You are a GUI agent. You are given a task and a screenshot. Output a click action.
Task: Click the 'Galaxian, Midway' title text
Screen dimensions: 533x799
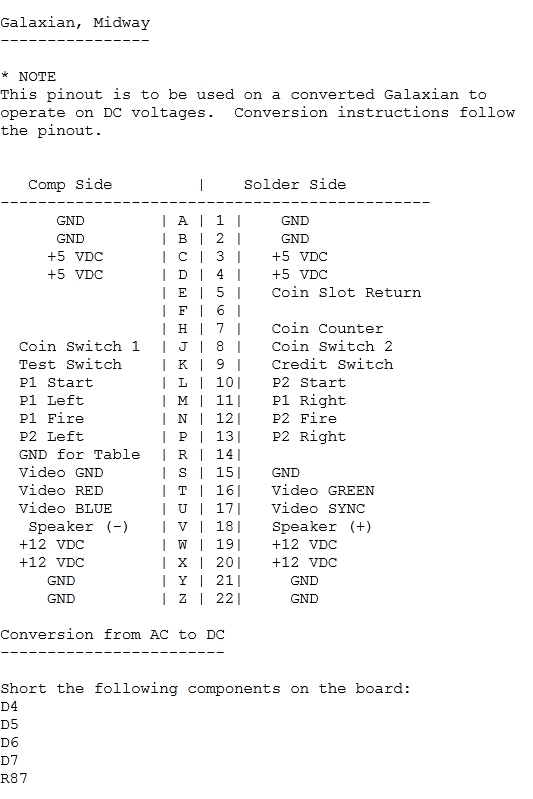[x=75, y=23]
